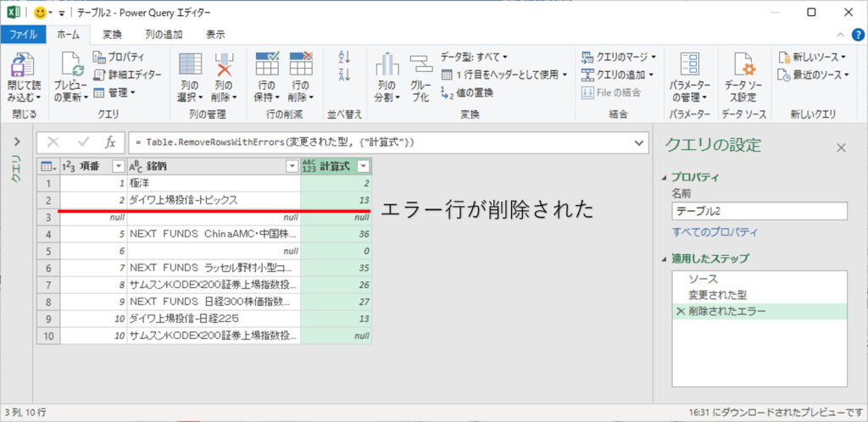Click Keep Rows icon (行の保持)
The width and height of the screenshot is (868, 422).
pos(267,64)
